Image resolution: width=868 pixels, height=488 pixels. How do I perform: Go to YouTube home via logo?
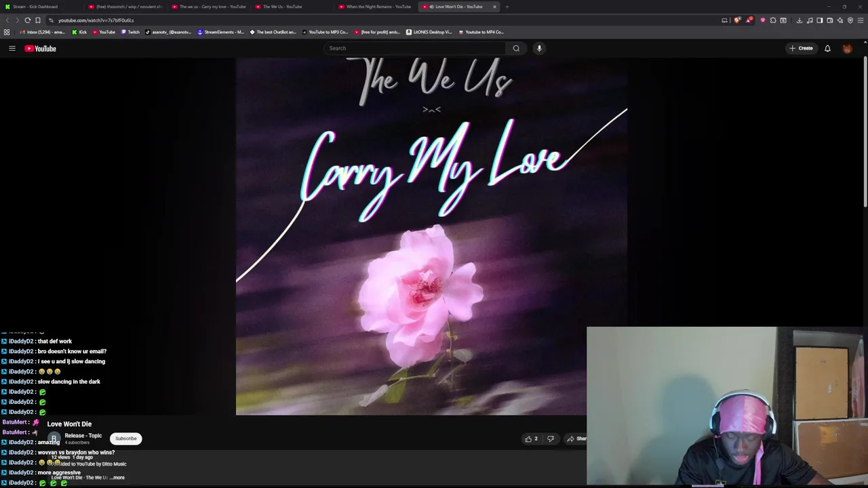[x=41, y=48]
